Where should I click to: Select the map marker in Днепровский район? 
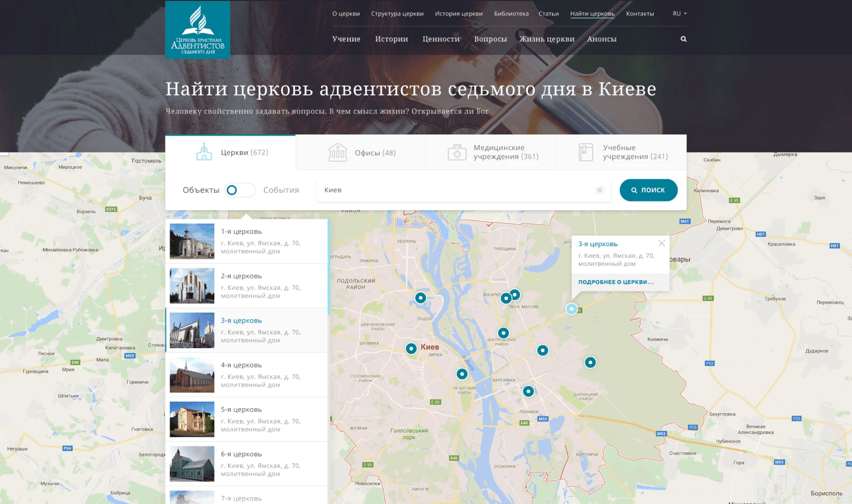(x=503, y=333)
